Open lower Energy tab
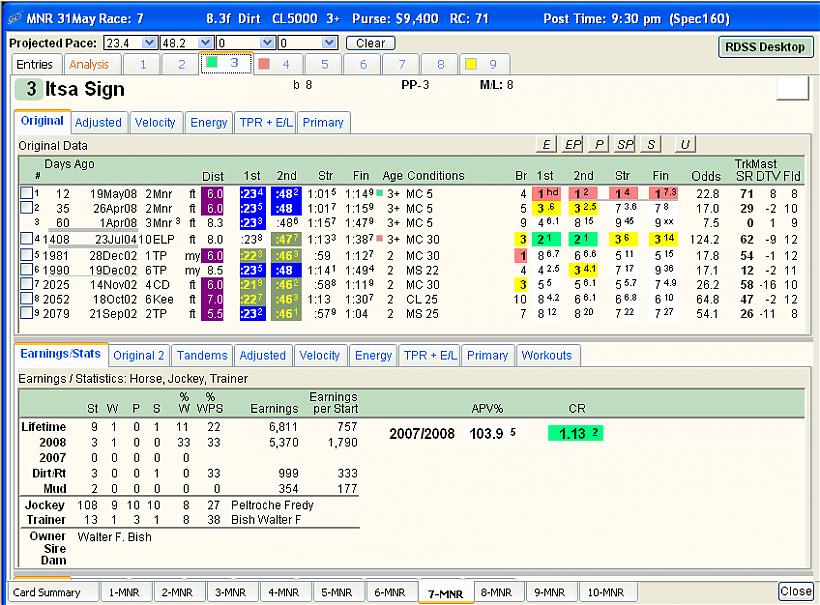820x605 pixels. [x=373, y=356]
